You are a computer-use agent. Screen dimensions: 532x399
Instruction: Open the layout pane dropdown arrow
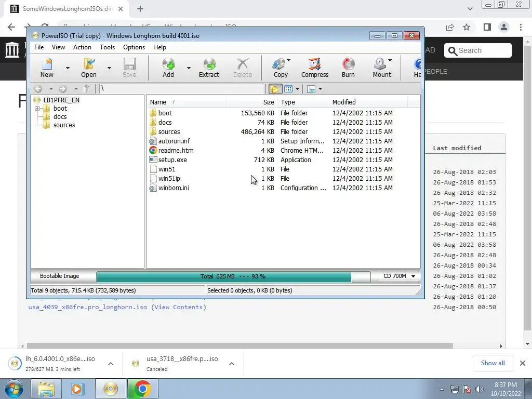coord(320,89)
